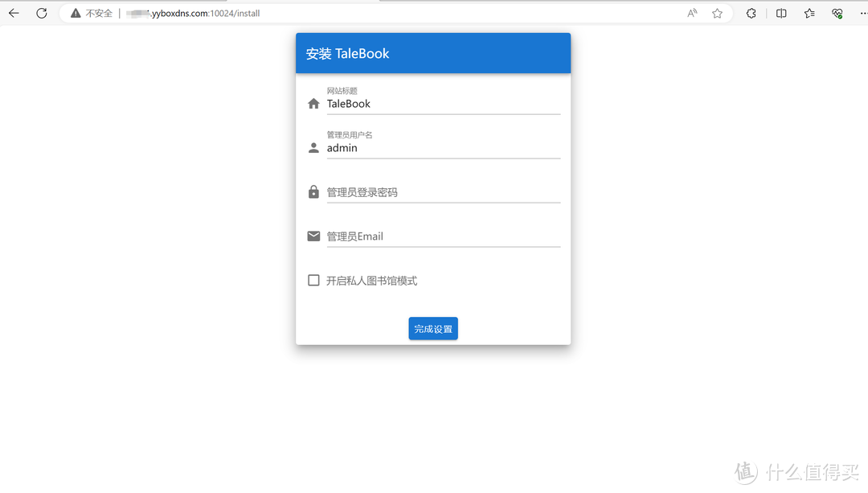Click the not-secure warning triangle icon
The height and width of the screenshot is (493, 868).
coord(76,13)
